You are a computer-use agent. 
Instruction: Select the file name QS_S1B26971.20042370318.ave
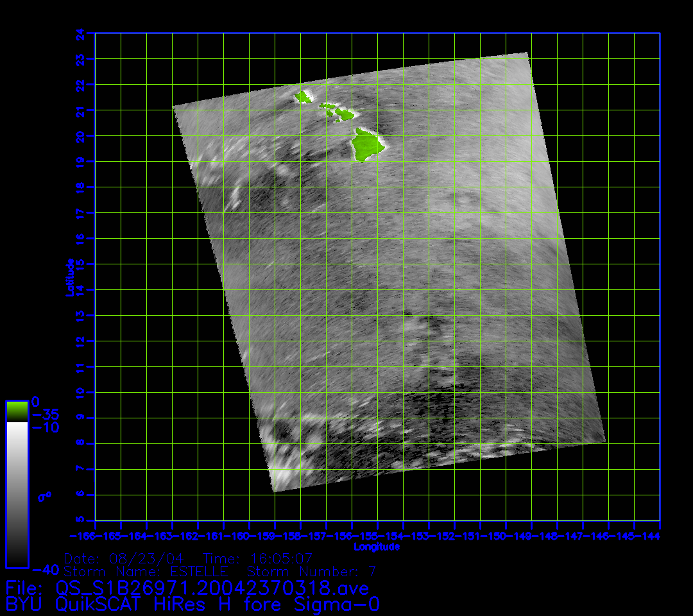point(212,588)
